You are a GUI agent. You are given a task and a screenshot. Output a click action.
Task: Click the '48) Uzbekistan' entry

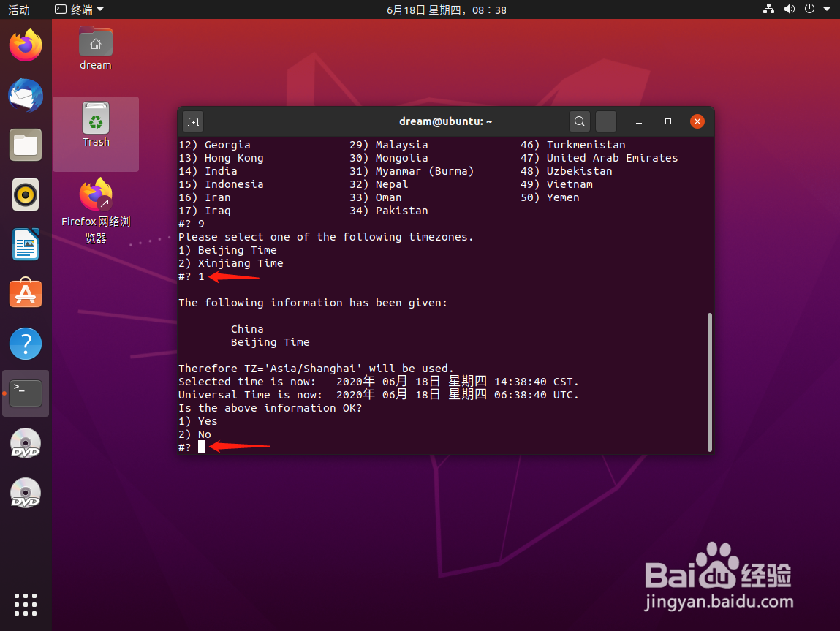[x=567, y=171]
